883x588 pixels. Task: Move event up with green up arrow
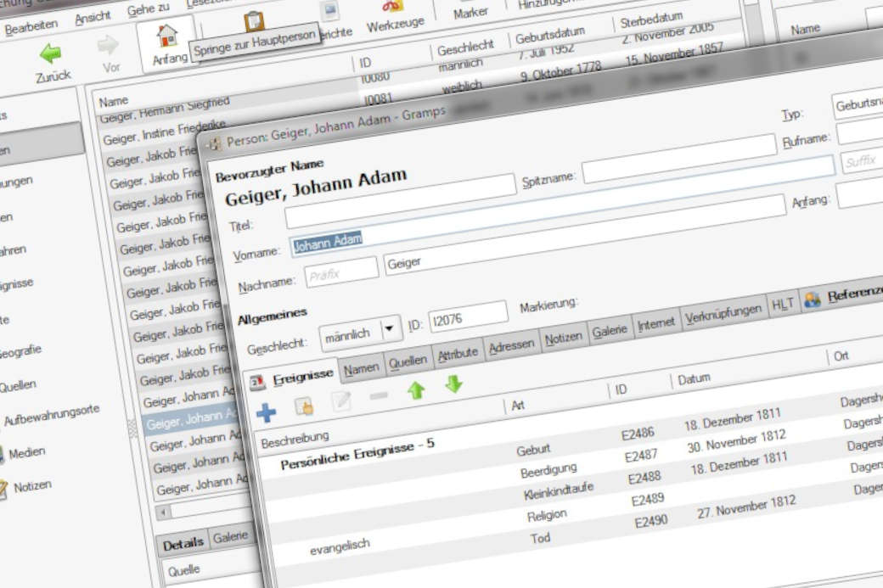[415, 391]
